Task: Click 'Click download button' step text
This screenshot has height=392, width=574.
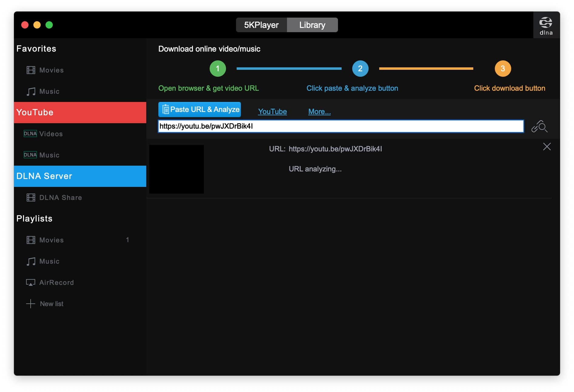Action: tap(510, 88)
